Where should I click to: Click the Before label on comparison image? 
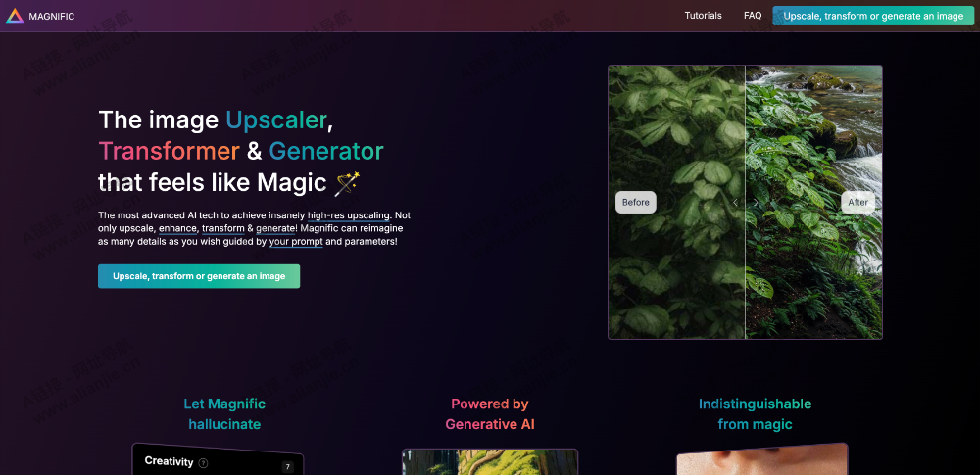point(636,203)
